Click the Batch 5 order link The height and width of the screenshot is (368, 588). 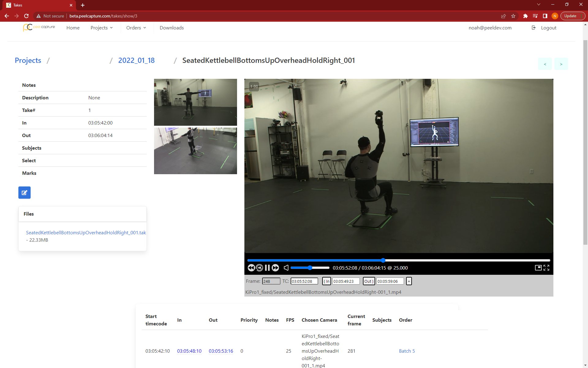pos(407,351)
